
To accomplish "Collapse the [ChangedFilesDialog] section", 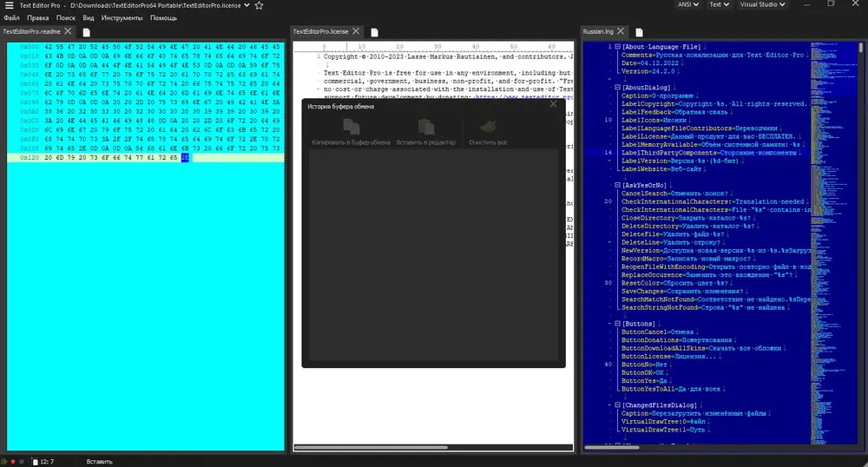I will [x=618, y=405].
